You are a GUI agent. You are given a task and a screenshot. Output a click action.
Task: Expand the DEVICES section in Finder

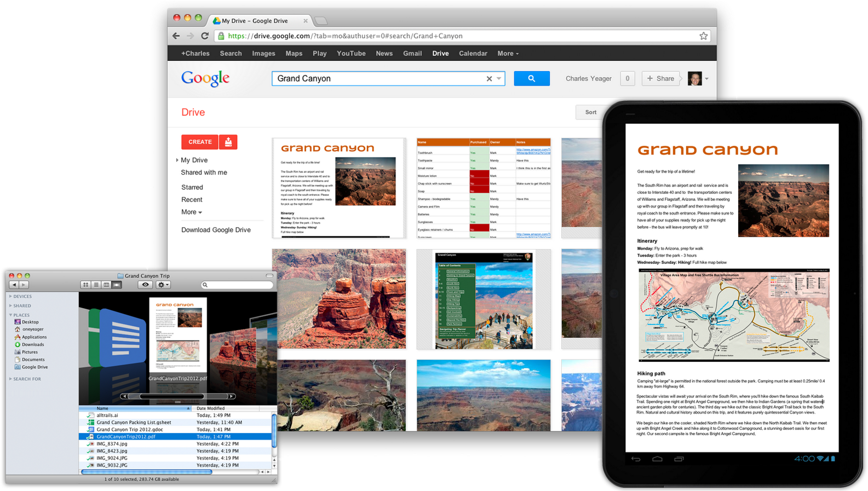pos(10,297)
